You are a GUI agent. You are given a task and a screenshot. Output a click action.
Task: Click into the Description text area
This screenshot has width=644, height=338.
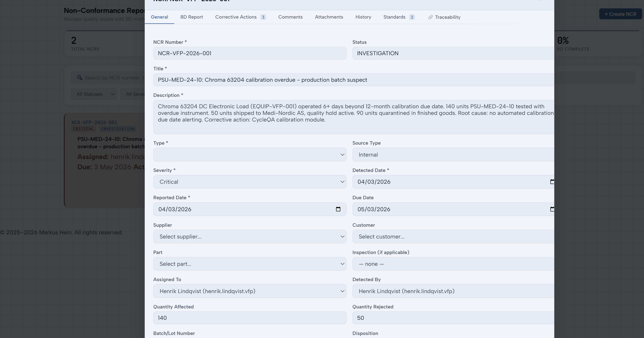click(353, 117)
